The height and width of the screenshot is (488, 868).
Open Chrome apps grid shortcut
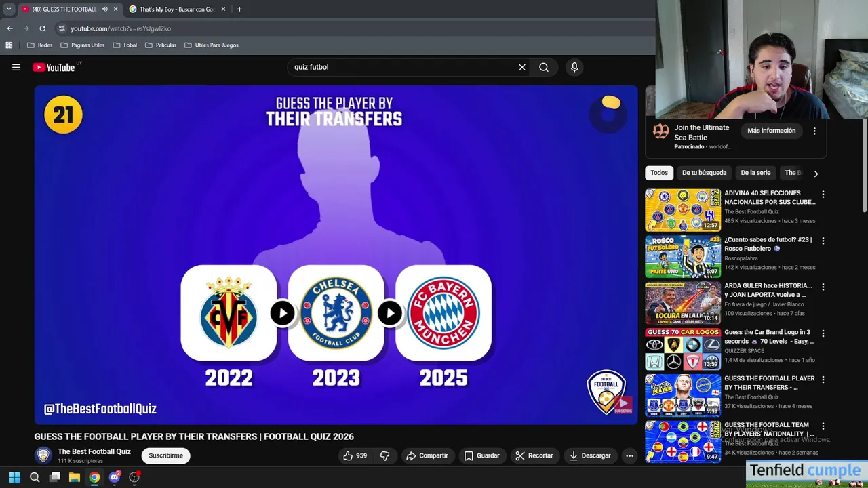(x=9, y=45)
